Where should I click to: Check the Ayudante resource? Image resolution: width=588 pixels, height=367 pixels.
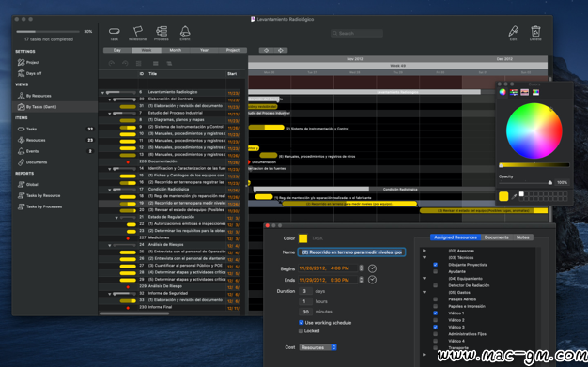click(436, 271)
